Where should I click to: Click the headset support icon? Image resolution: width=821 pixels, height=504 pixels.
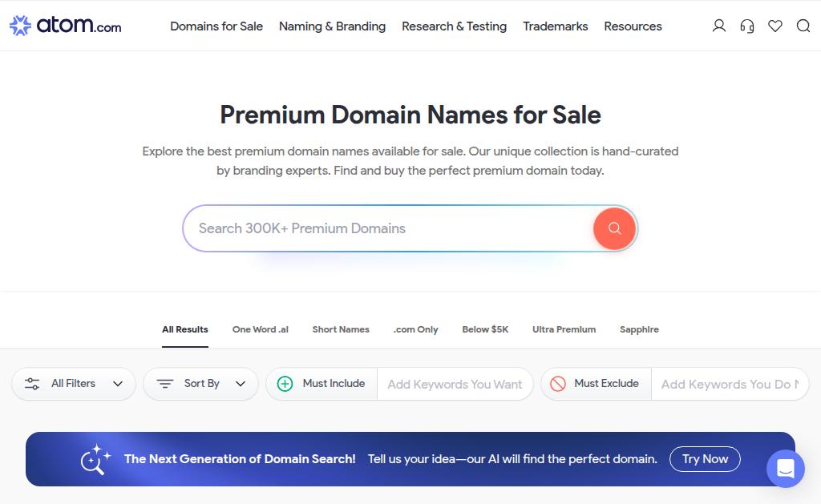(x=747, y=26)
